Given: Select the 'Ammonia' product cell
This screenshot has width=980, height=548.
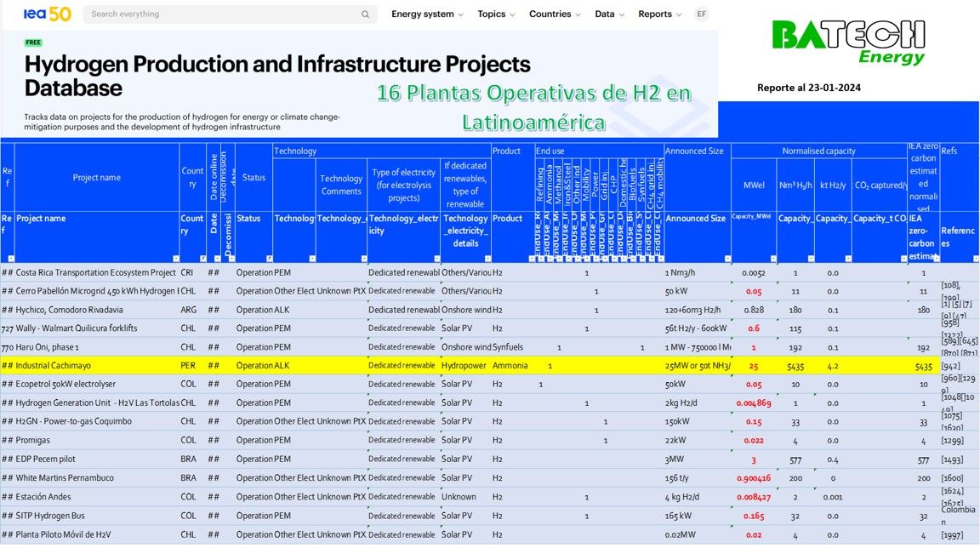Looking at the screenshot, I should point(512,366).
